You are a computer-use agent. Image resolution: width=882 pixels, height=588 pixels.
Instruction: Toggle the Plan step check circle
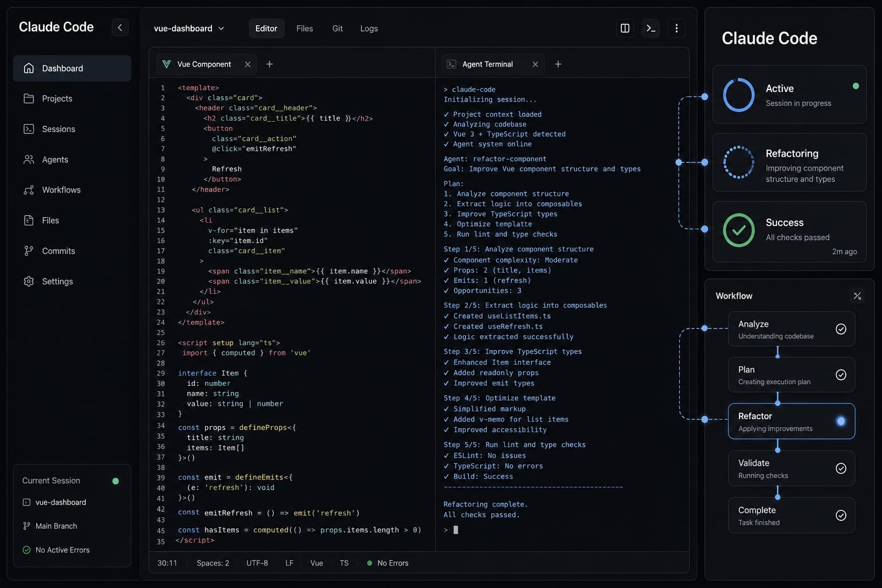coord(841,375)
